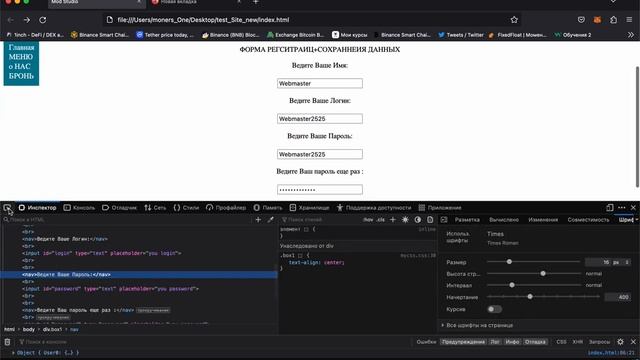Open the Отладчик debugger tab
Viewport: 640px width, 360px height.
[x=119, y=208]
